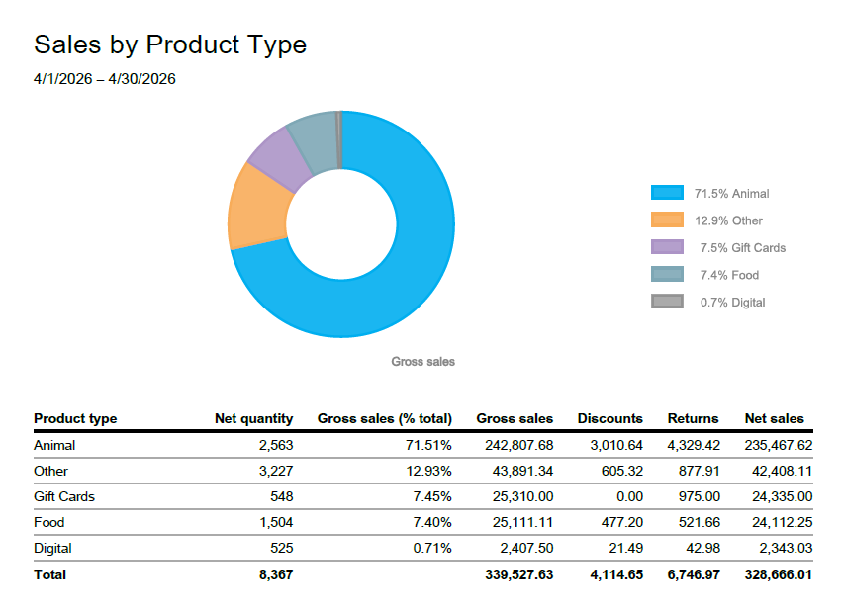The image size is (843, 616).
Task: Click the 4/1/2026 – 4/30/2026 date range
Action: click(105, 79)
